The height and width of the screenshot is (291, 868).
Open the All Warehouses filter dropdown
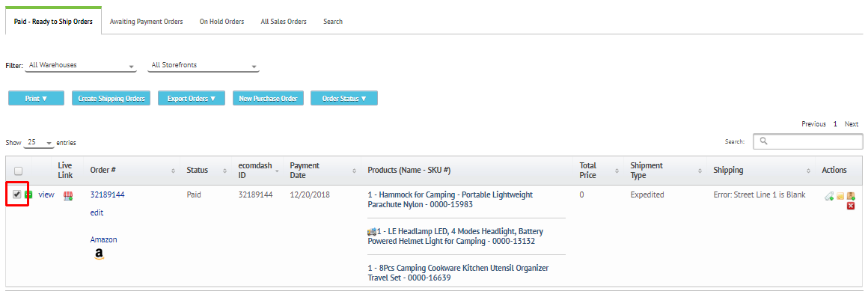[x=81, y=65]
